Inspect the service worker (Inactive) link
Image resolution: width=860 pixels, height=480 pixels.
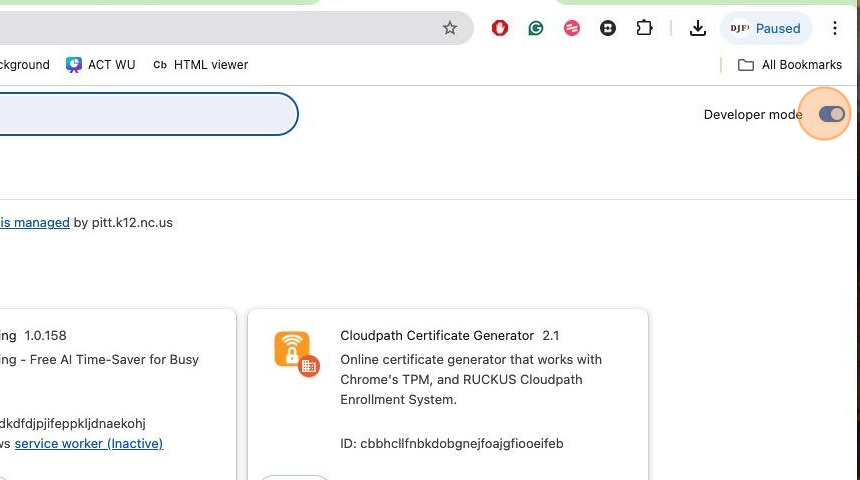(89, 443)
